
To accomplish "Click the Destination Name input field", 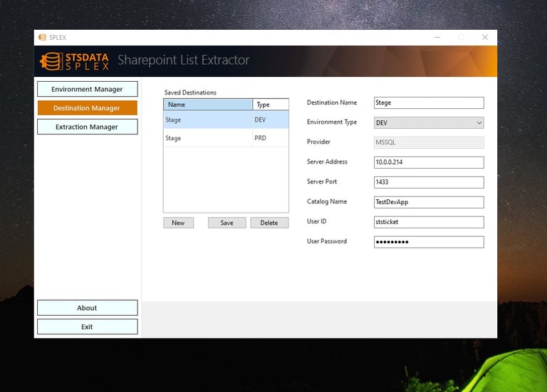I will coord(429,102).
